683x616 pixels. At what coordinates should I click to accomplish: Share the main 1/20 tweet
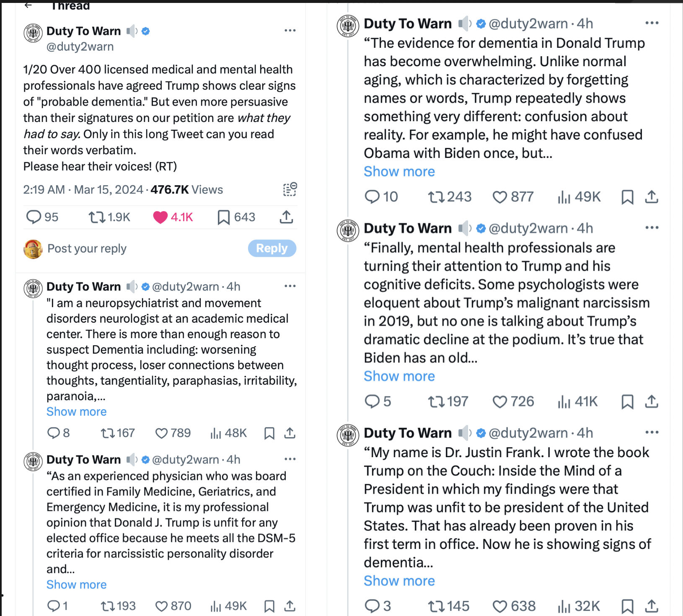(286, 217)
